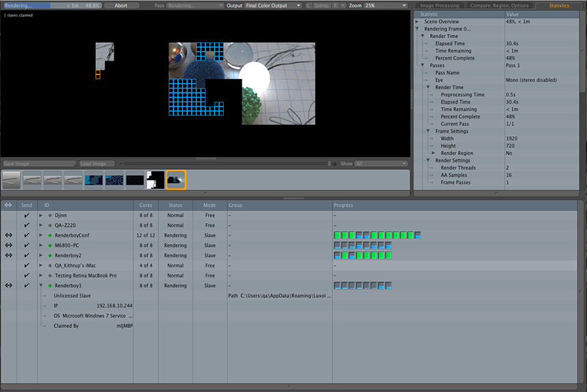
Task: Collapse the Renderboy1 tree row
Action: [41, 286]
